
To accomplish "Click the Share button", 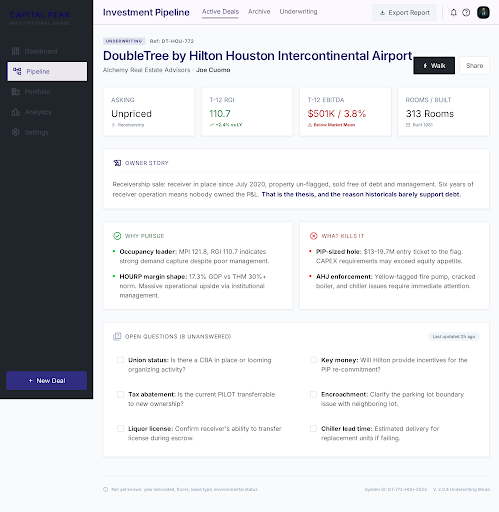I will point(474,66).
